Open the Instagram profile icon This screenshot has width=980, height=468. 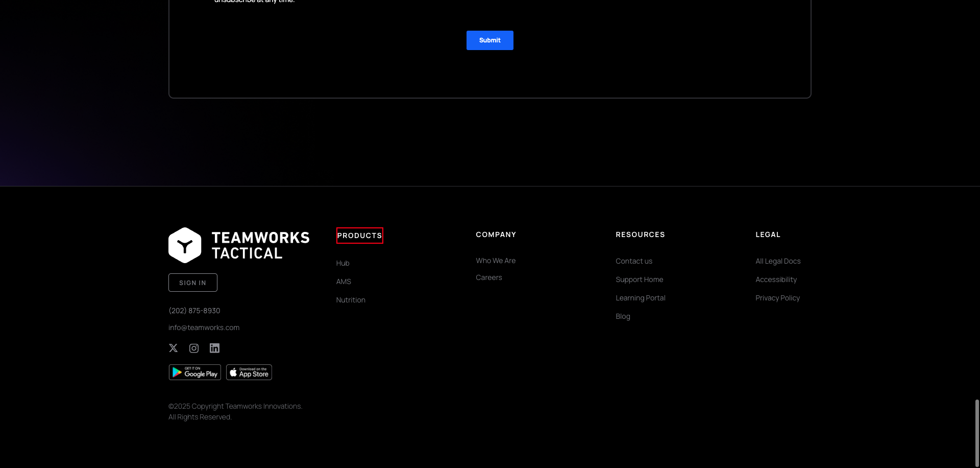[193, 348]
